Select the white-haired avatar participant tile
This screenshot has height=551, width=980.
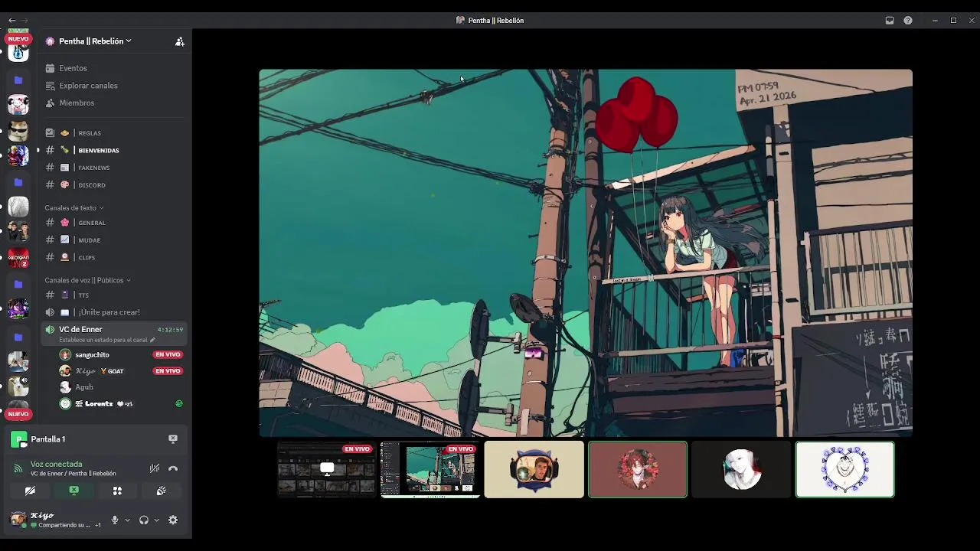[x=741, y=469]
